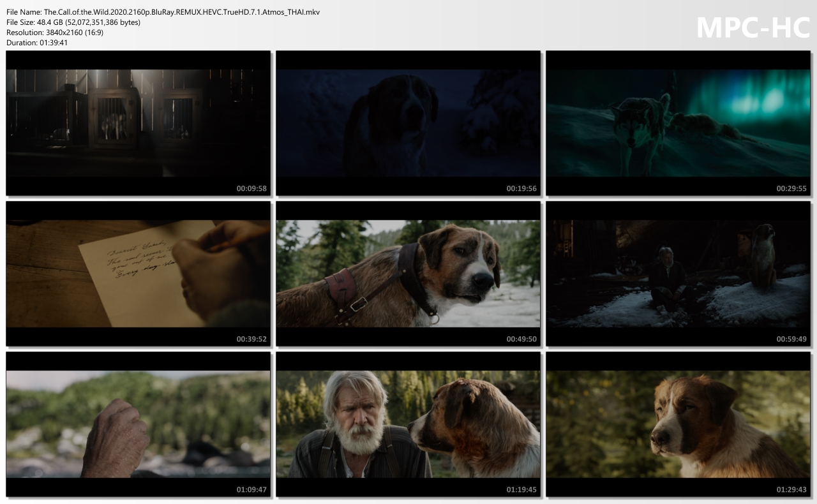817x504 pixels.
Task: Select the thumbnail at 00:29:55
Action: coord(678,123)
